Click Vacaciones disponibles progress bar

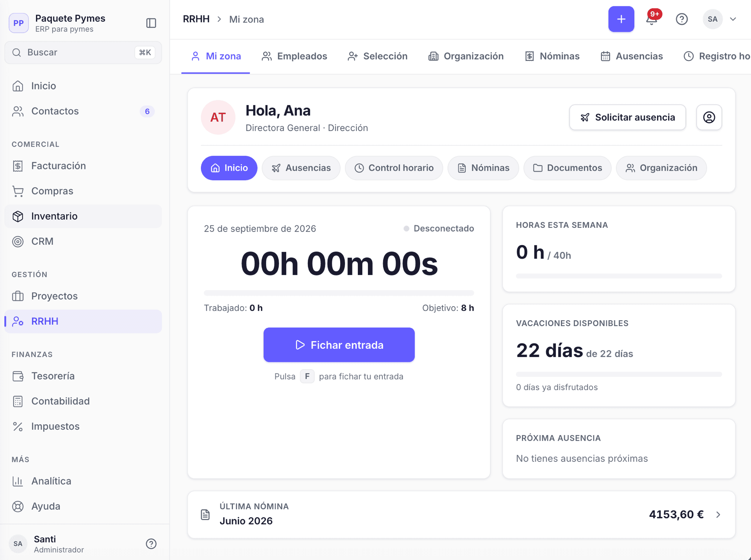(619, 374)
